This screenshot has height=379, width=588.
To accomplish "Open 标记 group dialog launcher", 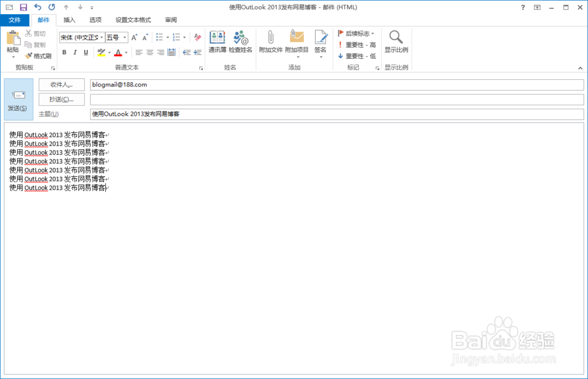I will (x=377, y=68).
